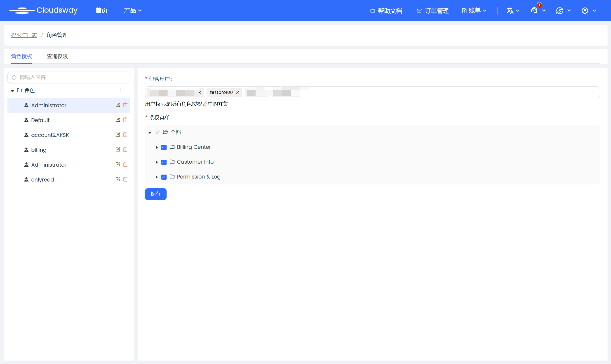This screenshot has height=364, width=611.
Task: Switch to the 查询权限 tab
Action: coord(57,56)
